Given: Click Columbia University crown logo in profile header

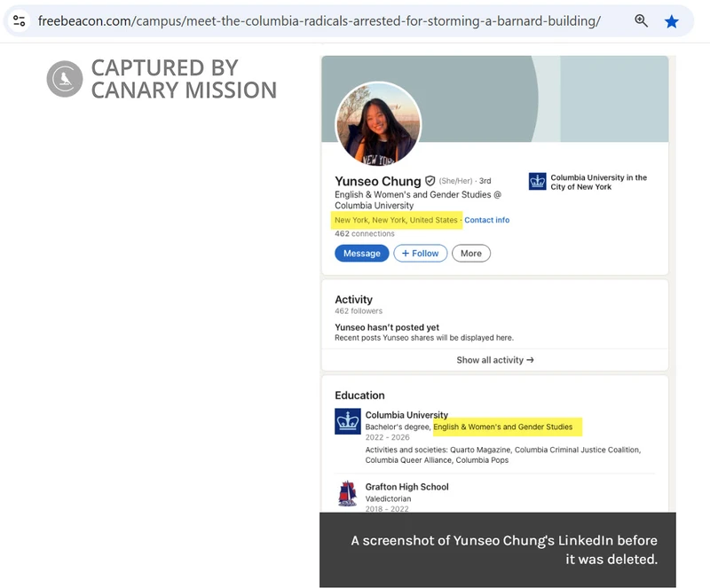Looking at the screenshot, I should click(538, 182).
